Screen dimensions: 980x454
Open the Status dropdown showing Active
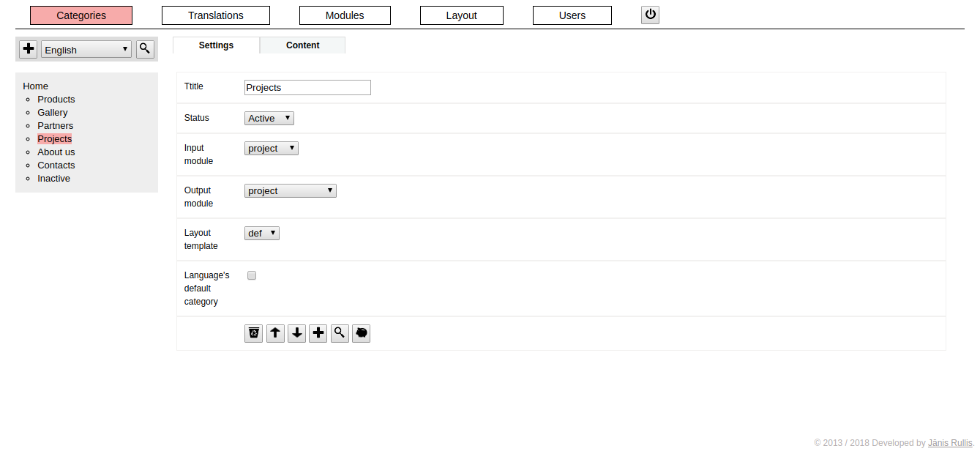269,118
